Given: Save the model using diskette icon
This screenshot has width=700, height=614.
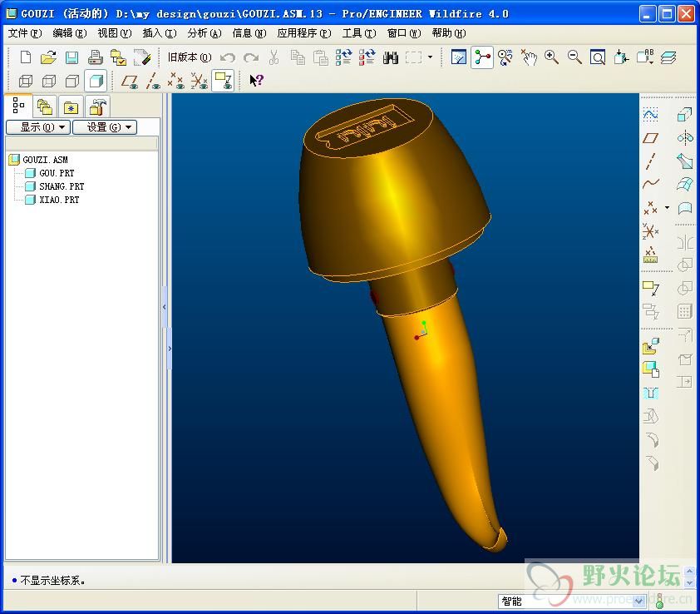Looking at the screenshot, I should pyautogui.click(x=71, y=57).
